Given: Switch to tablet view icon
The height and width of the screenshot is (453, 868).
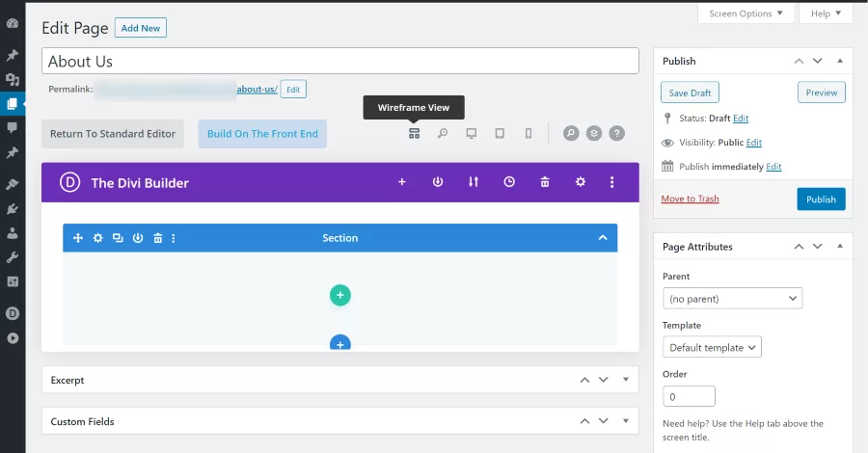Looking at the screenshot, I should (500, 133).
